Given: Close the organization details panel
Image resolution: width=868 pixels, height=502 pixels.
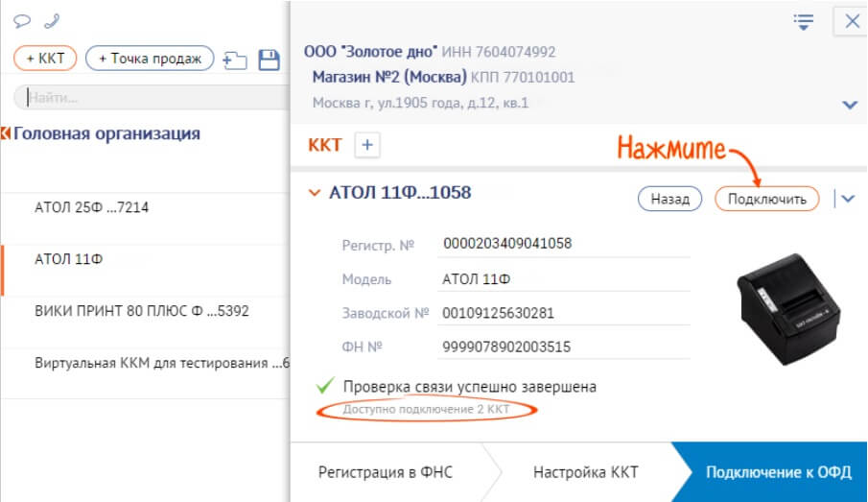Looking at the screenshot, I should coord(852,21).
